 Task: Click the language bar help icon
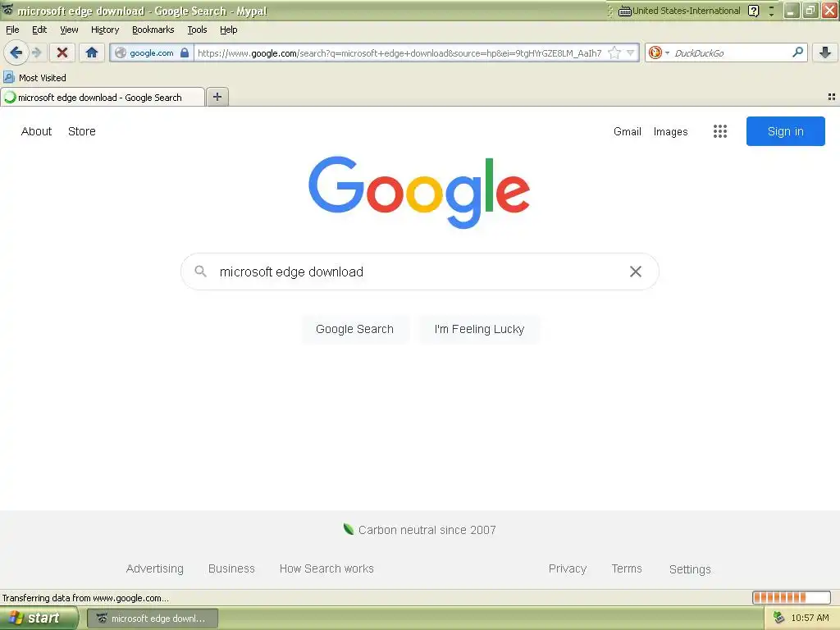tap(753, 11)
